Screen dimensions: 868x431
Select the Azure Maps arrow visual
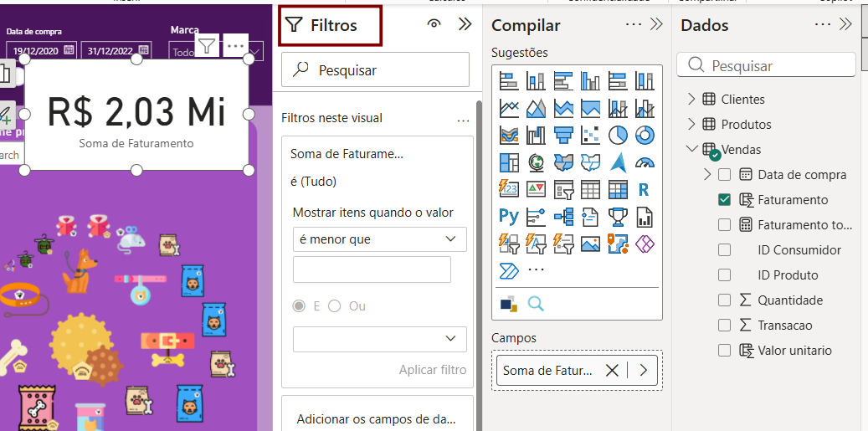(x=617, y=162)
